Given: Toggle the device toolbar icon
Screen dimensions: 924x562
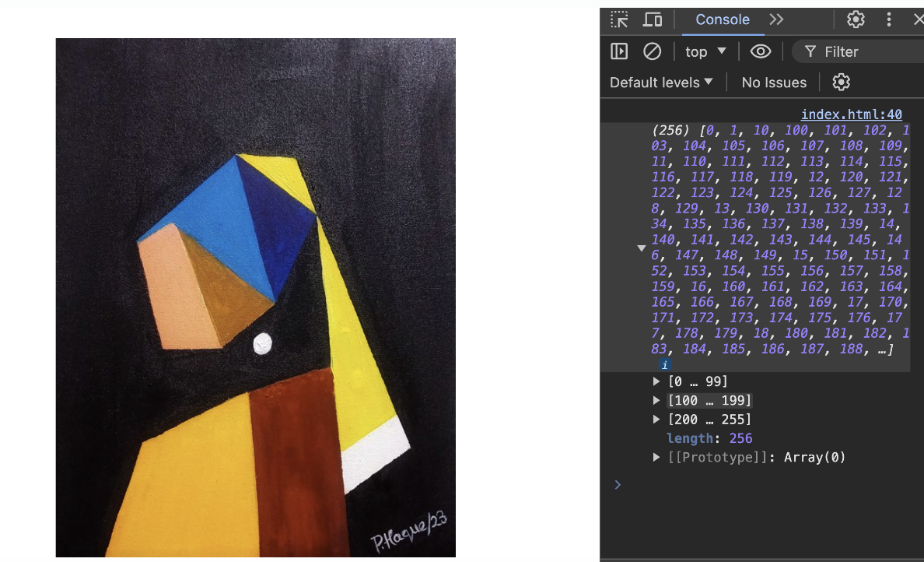Looking at the screenshot, I should click(x=653, y=19).
